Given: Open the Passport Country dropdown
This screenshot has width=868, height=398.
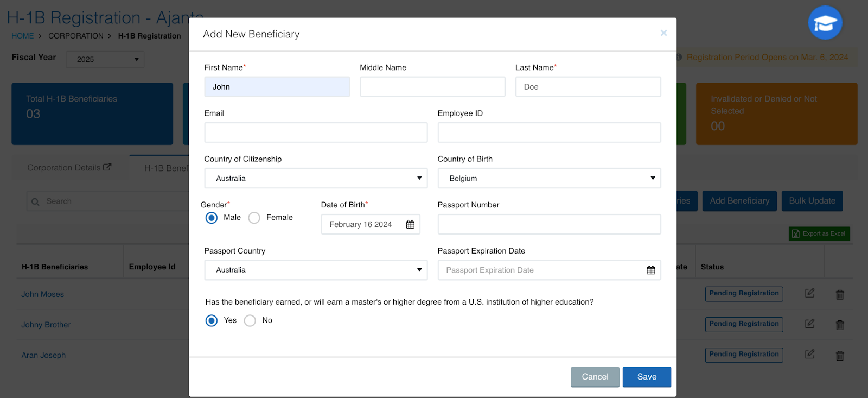Looking at the screenshot, I should (x=316, y=270).
